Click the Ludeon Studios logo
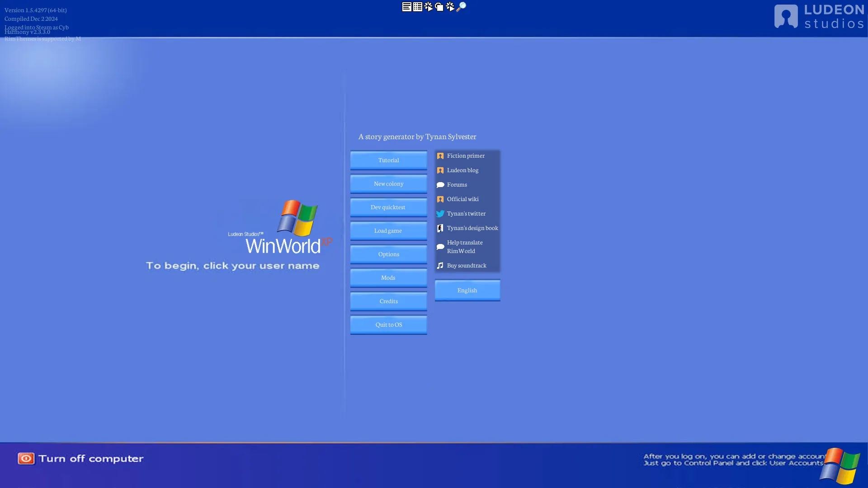868x488 pixels. click(819, 17)
